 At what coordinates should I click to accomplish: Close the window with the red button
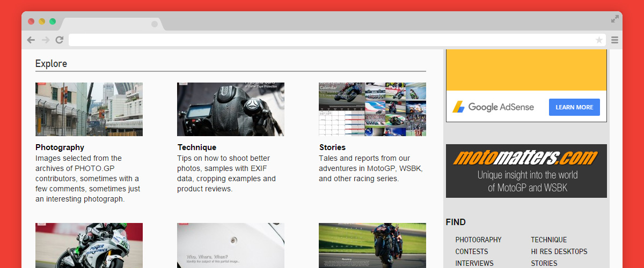31,21
